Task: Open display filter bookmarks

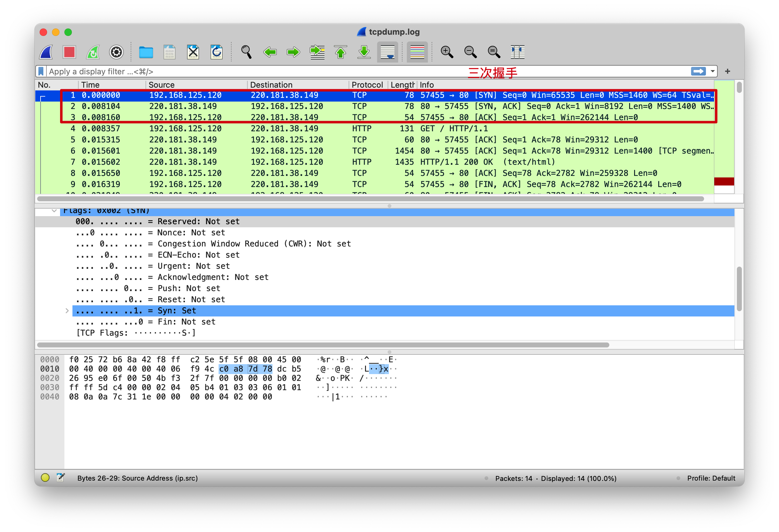Action: pyautogui.click(x=41, y=72)
